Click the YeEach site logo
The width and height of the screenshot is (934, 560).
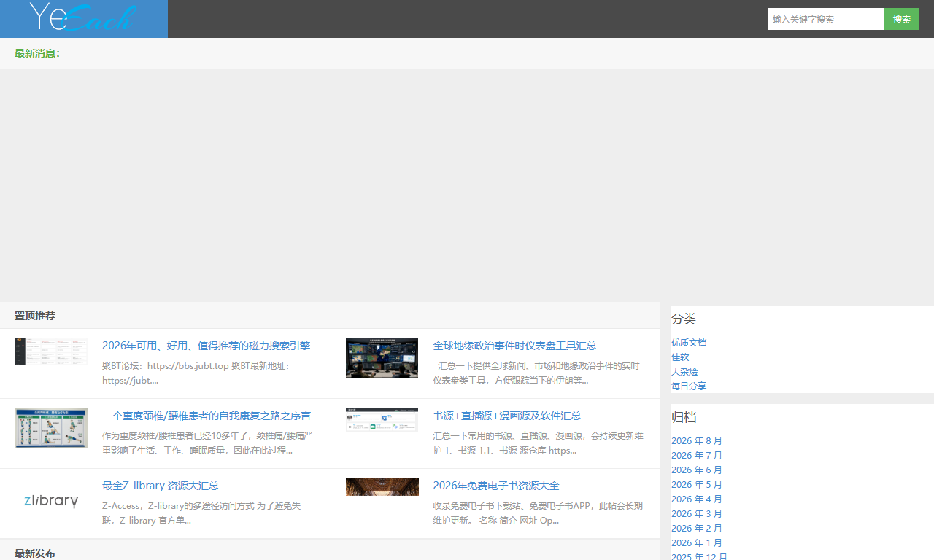[84, 19]
